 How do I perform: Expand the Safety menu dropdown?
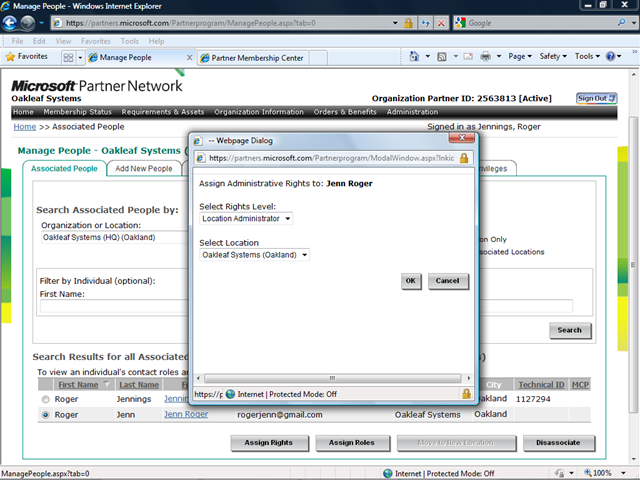click(x=553, y=56)
